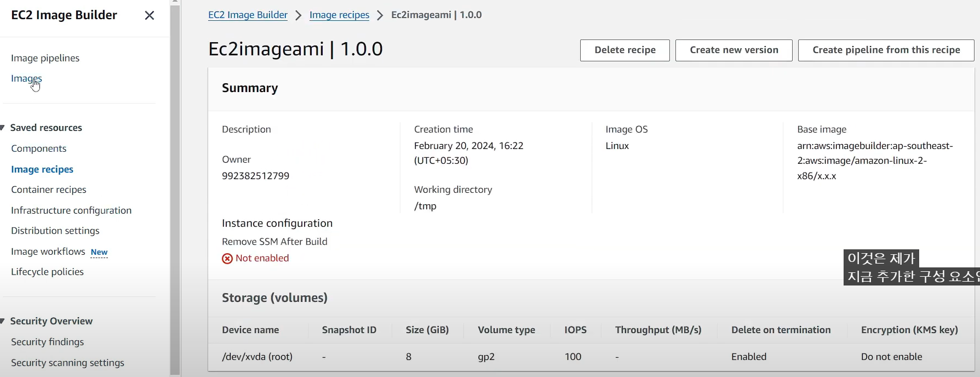Click the owner ID 992382512799

coord(255,176)
